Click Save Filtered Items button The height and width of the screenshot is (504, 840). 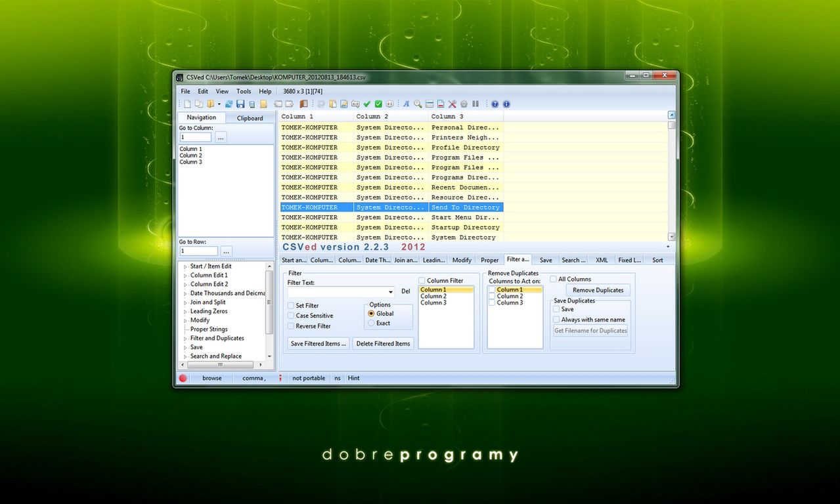tap(319, 344)
